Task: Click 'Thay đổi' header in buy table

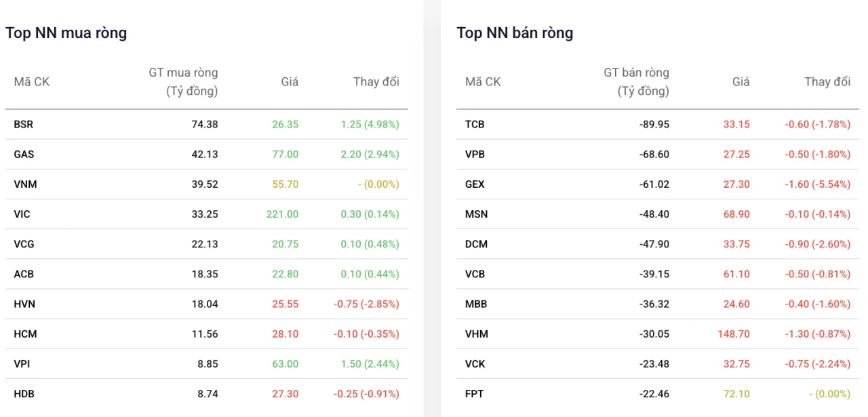Action: [x=376, y=82]
